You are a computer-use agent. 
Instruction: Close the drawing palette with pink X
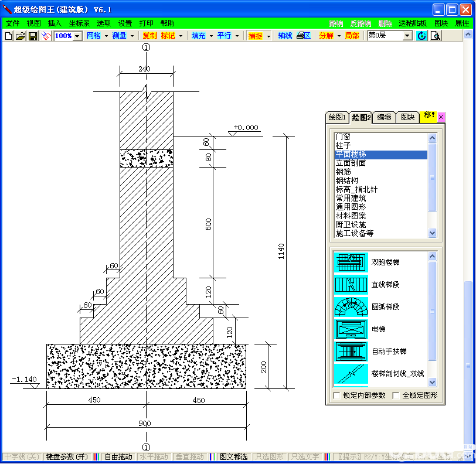click(x=441, y=117)
